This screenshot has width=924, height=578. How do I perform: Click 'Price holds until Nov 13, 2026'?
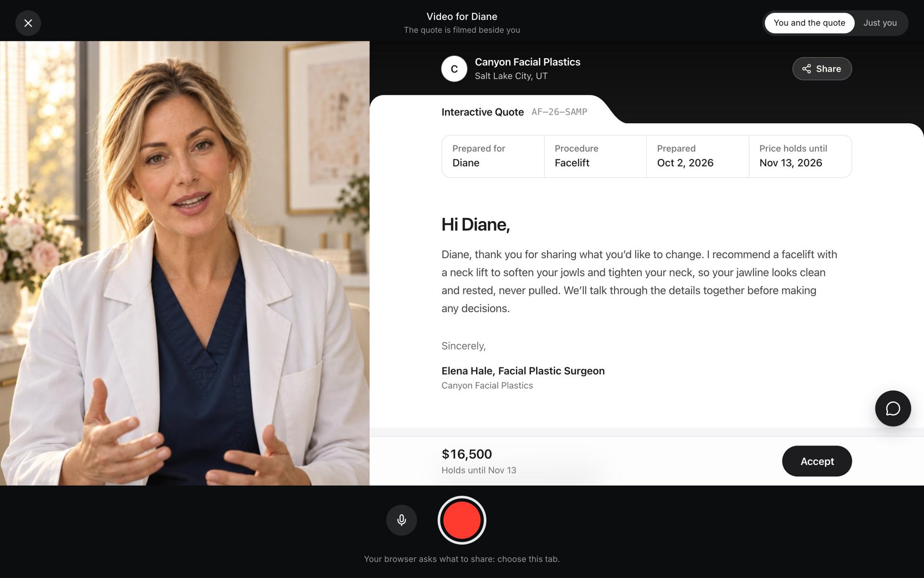coord(800,156)
